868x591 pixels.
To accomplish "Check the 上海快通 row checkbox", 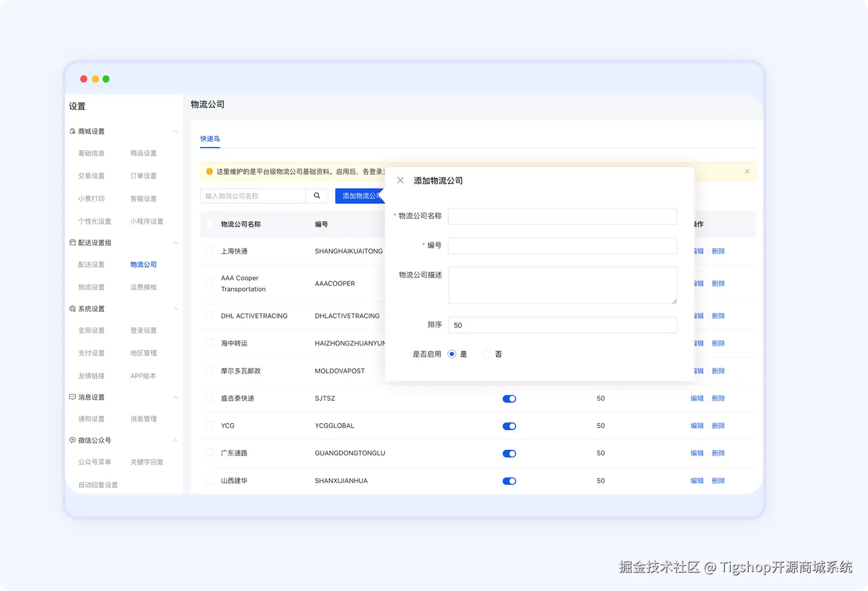I will click(209, 250).
